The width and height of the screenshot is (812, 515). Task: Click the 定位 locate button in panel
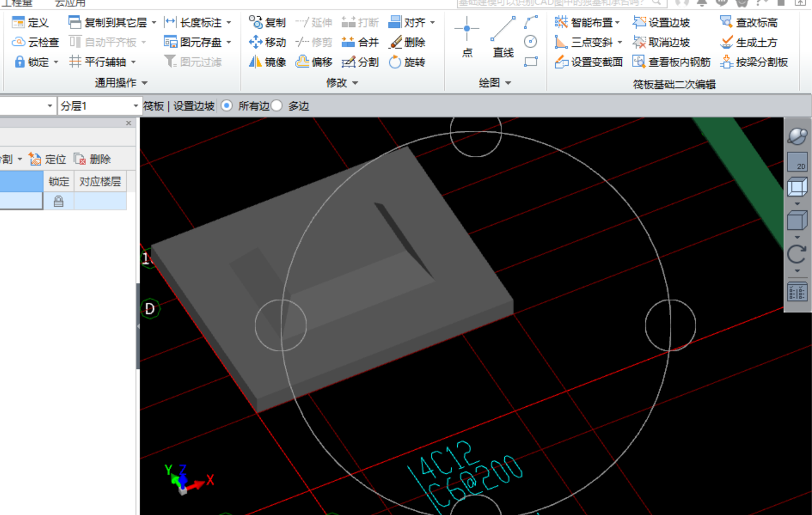click(48, 159)
